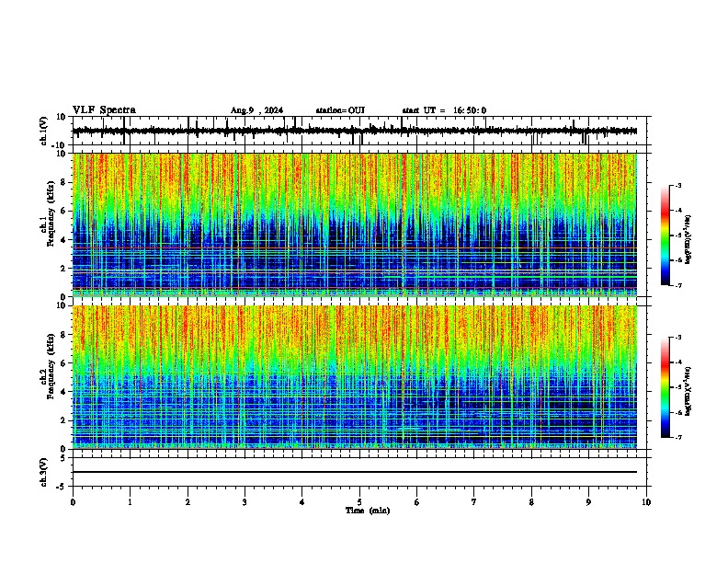The image size is (728, 563).
Task: Click the ch.1 voltage waveform trace
Action: pyautogui.click(x=355, y=131)
